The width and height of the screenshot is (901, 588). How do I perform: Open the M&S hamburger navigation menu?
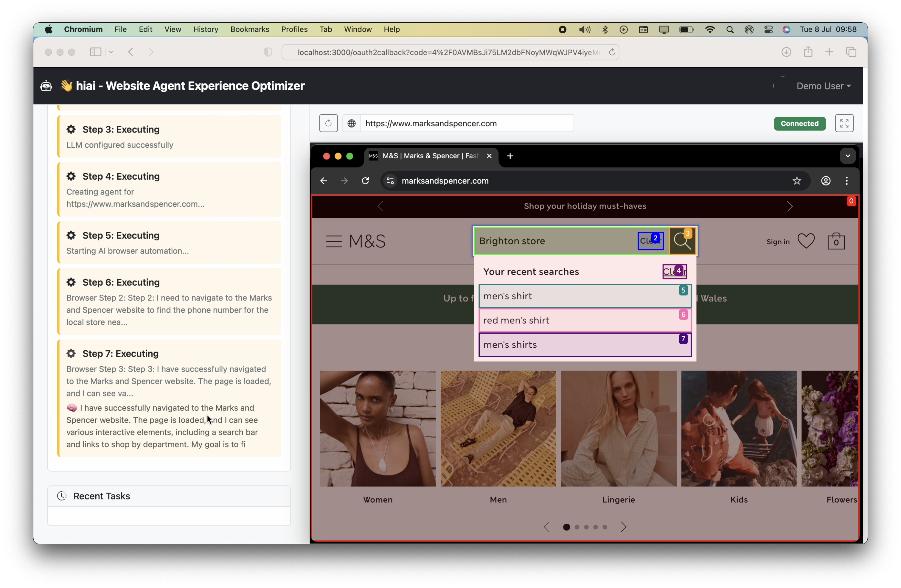(x=334, y=241)
